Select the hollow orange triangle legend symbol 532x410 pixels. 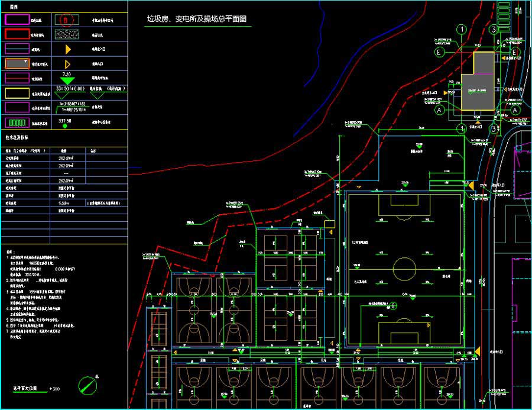coord(67,64)
